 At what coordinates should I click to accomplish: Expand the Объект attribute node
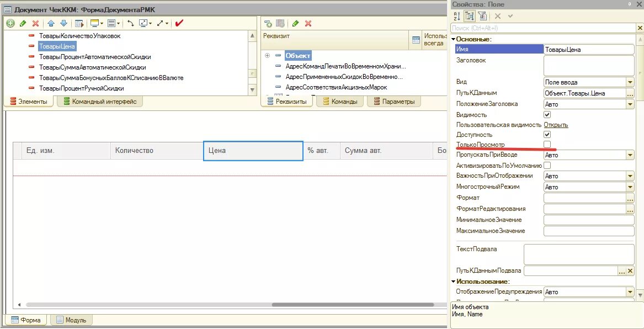pyautogui.click(x=268, y=55)
